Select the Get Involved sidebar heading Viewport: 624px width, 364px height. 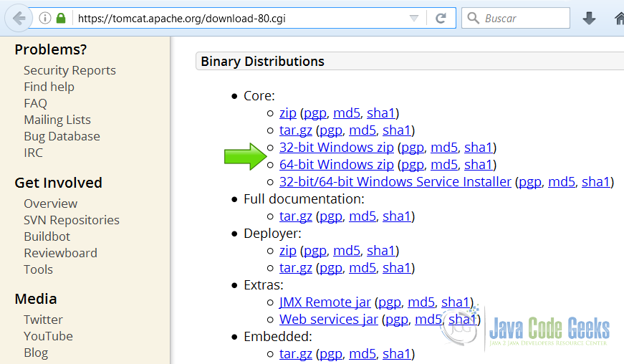click(x=59, y=183)
